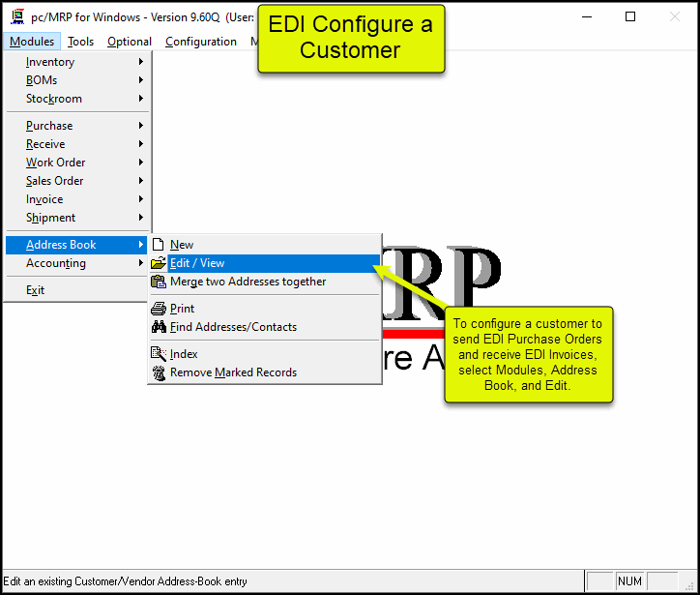This screenshot has height=595, width=700.
Task: Click the Address Book submenu arrow
Action: [140, 245]
